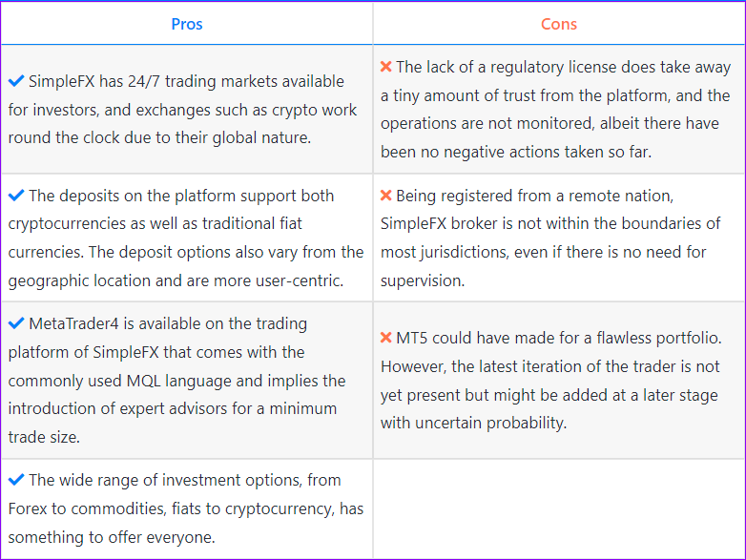Image resolution: width=746 pixels, height=560 pixels.
Task: Click the red X icon beside regulatory license con
Action: tap(385, 67)
